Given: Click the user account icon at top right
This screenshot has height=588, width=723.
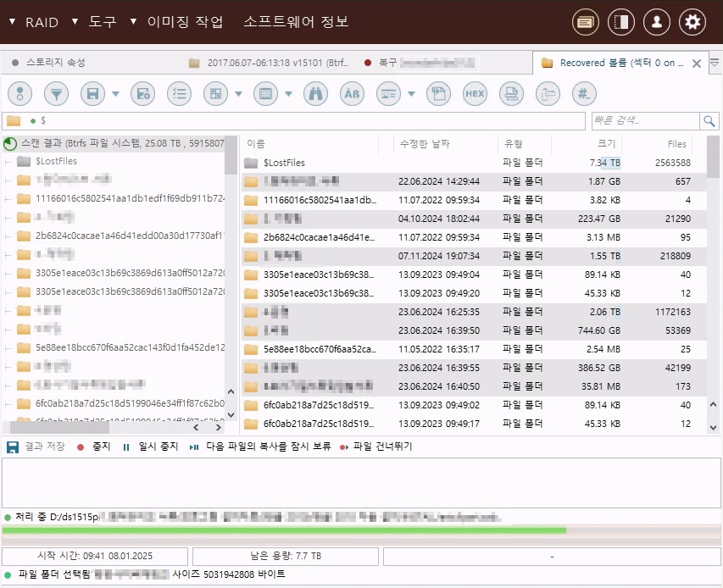Looking at the screenshot, I should pos(657,21).
